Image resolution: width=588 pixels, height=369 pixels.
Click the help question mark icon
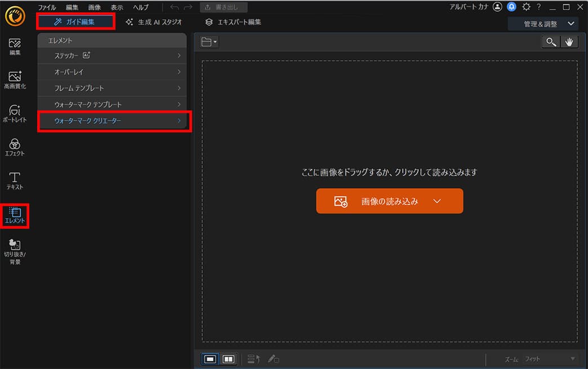point(539,7)
